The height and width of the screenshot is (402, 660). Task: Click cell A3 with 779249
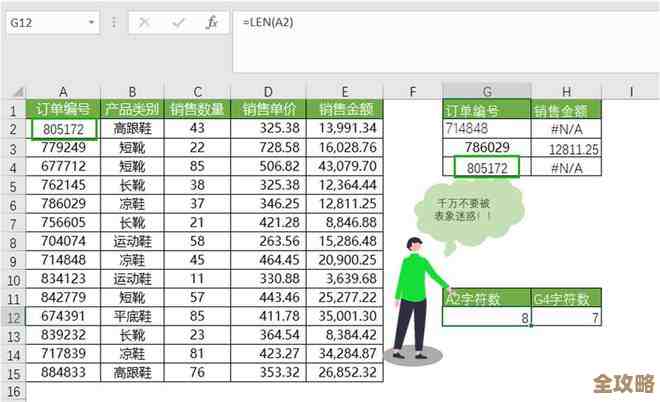[63, 147]
